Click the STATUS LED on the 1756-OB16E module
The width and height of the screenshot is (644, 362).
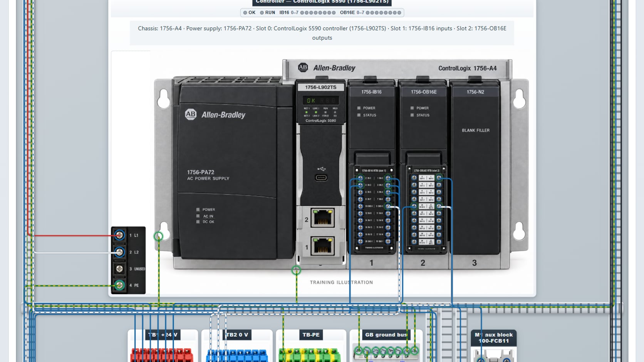[x=412, y=115]
